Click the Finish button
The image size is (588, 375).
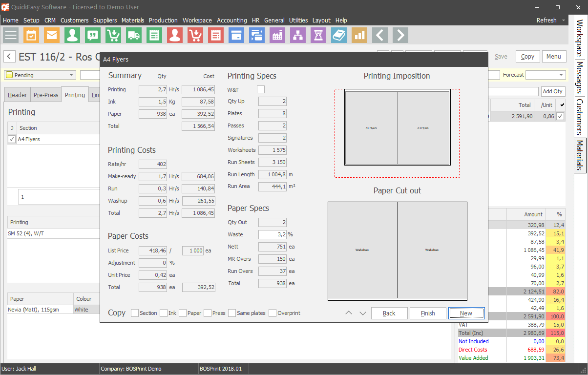pos(428,313)
